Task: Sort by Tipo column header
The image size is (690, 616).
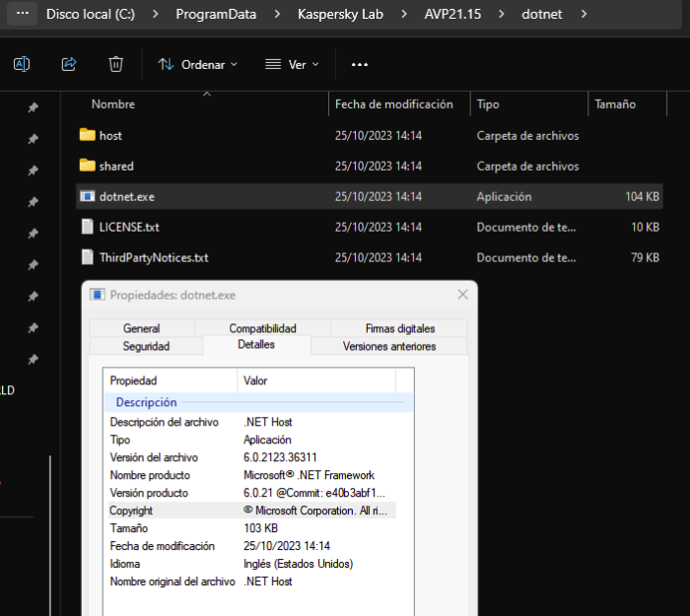Action: coord(488,104)
